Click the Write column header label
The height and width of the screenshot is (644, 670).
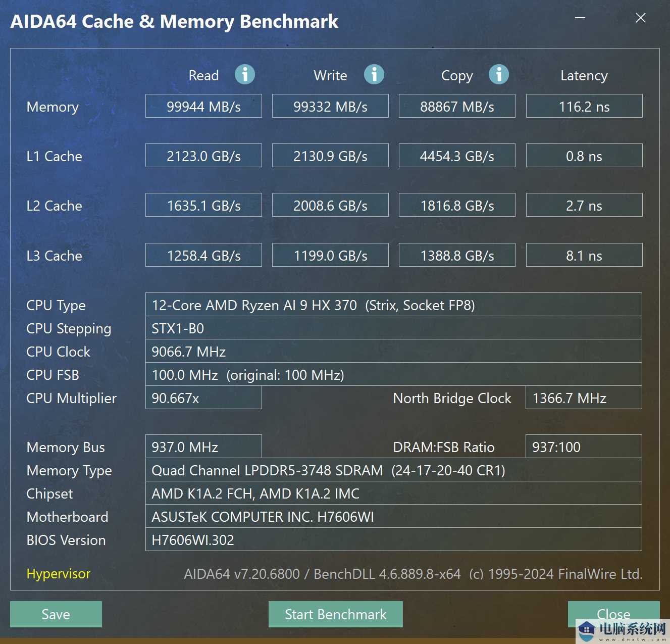(330, 75)
